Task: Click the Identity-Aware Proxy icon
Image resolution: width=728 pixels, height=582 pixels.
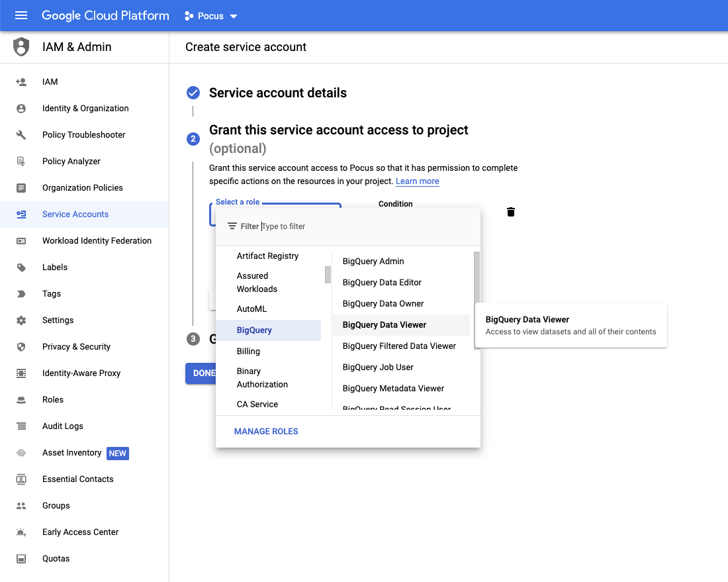Action: pyautogui.click(x=21, y=373)
